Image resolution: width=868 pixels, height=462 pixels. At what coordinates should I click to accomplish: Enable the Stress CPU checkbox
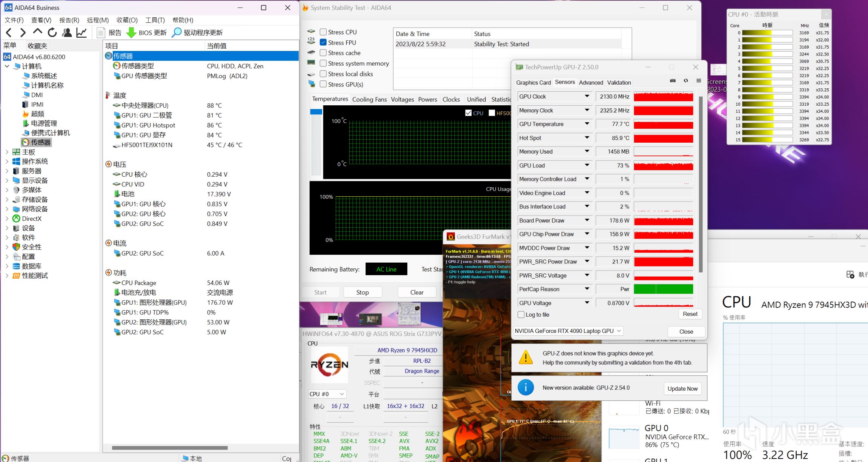[x=323, y=32]
